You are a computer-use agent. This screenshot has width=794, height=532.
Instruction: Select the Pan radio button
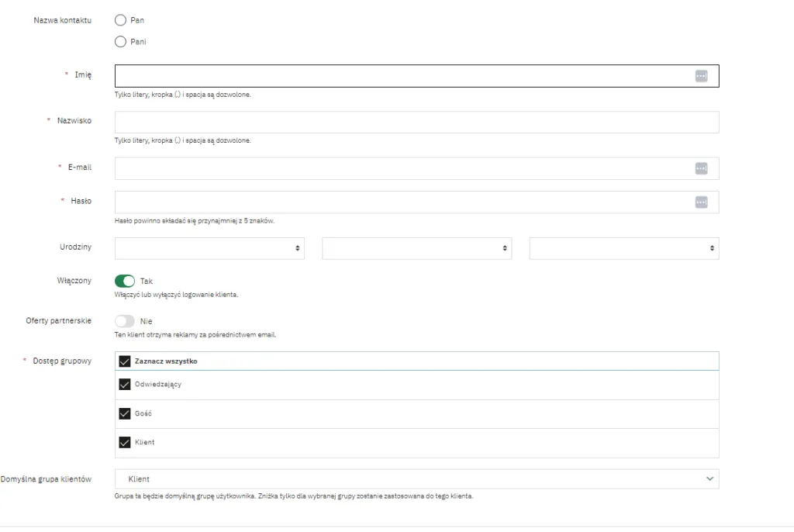click(x=120, y=20)
